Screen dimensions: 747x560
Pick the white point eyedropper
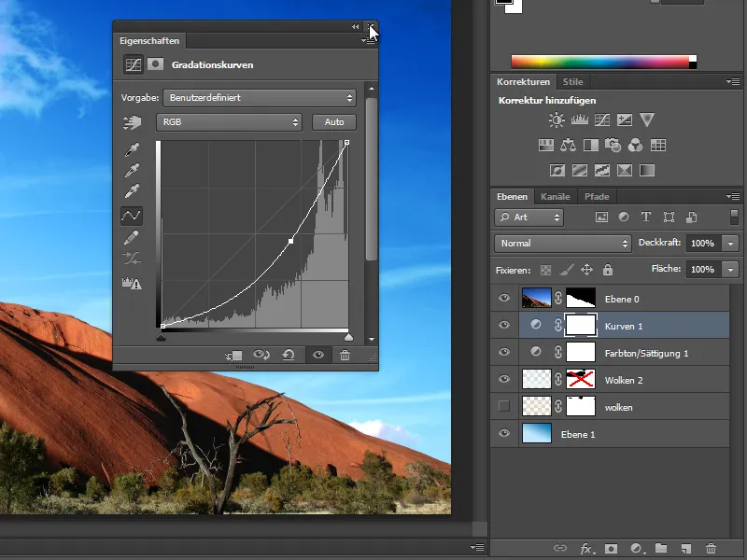pos(132,191)
